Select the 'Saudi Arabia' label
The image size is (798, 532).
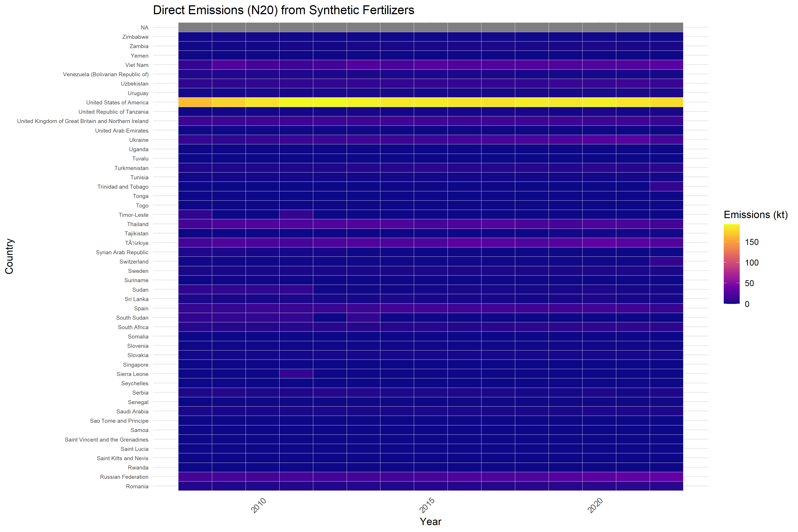(x=132, y=412)
